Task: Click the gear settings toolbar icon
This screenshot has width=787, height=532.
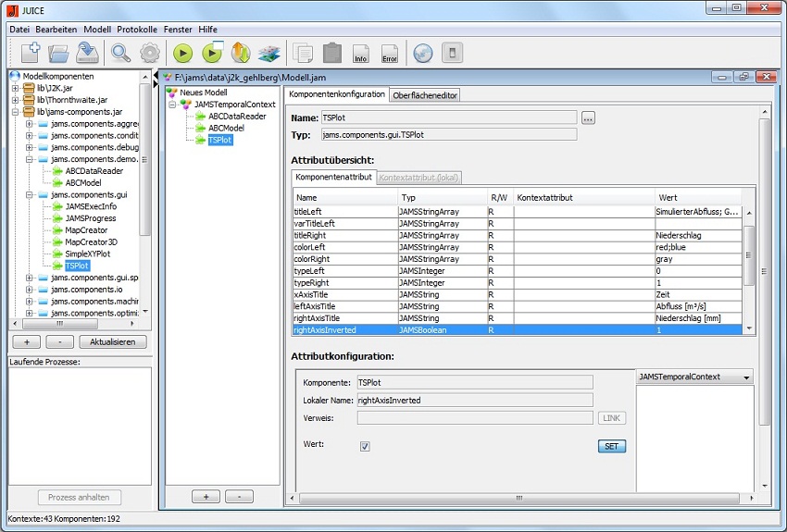Action: [x=150, y=53]
